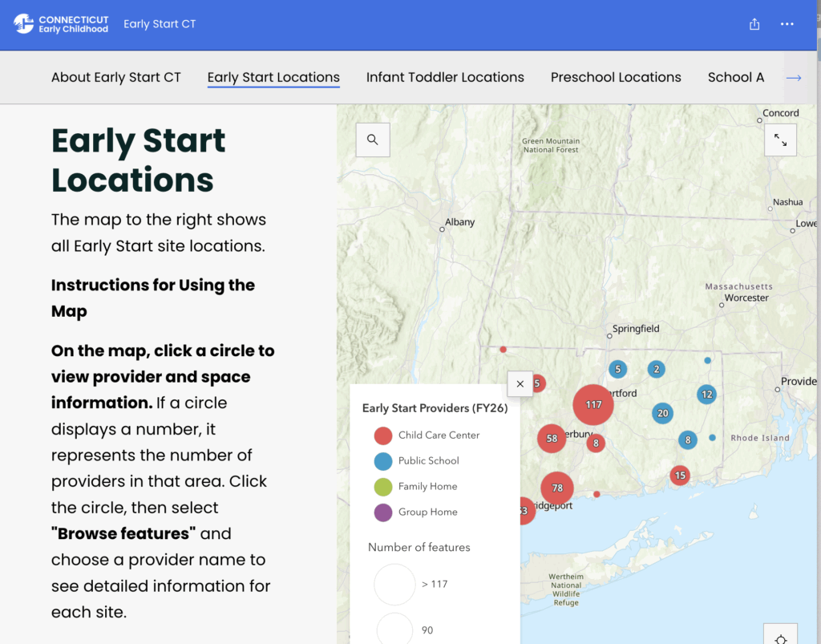Click the red 78 cluster near Bridgeport

pyautogui.click(x=557, y=488)
